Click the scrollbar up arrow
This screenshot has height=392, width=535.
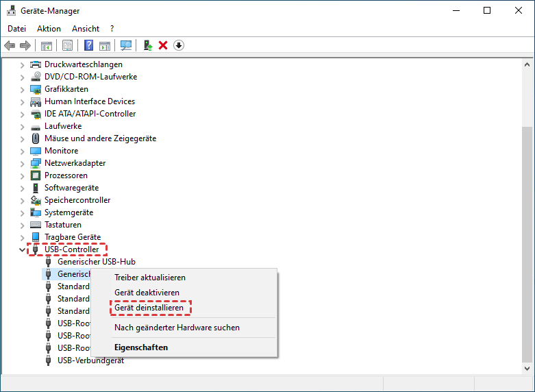[x=527, y=64]
